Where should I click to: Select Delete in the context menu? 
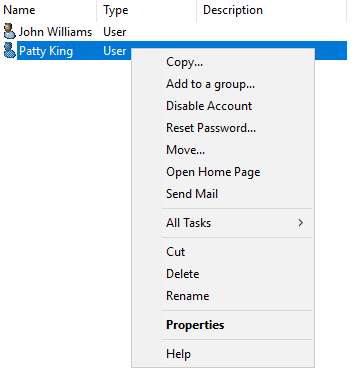pyautogui.click(x=223, y=274)
